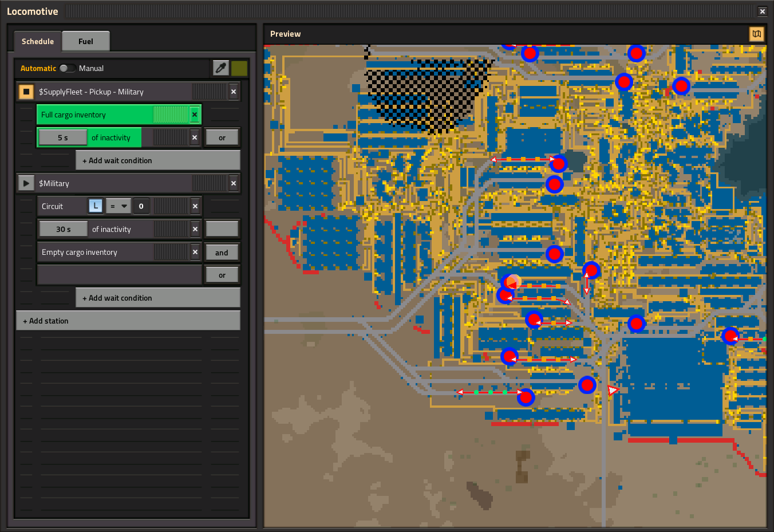Screen dimensions: 774x532
Task: Remove the 30 s of inactivity condition
Action: point(195,229)
